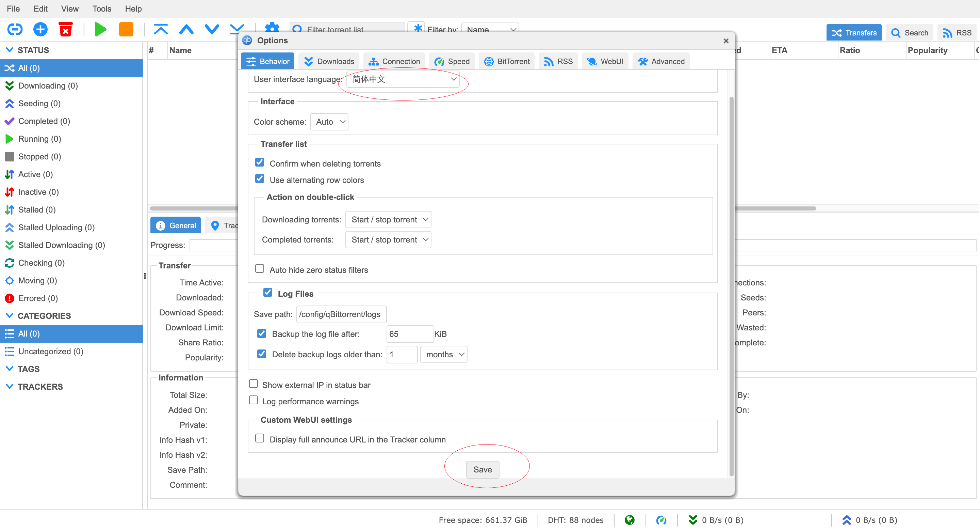Click move to top of queue icon
Viewport: 980px width, 530px height.
click(161, 29)
